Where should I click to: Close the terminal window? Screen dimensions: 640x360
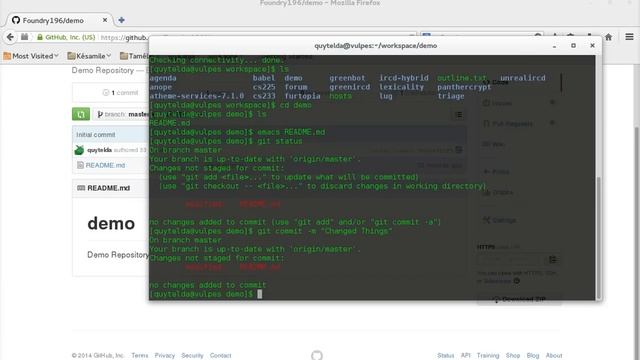pyautogui.click(x=592, y=46)
